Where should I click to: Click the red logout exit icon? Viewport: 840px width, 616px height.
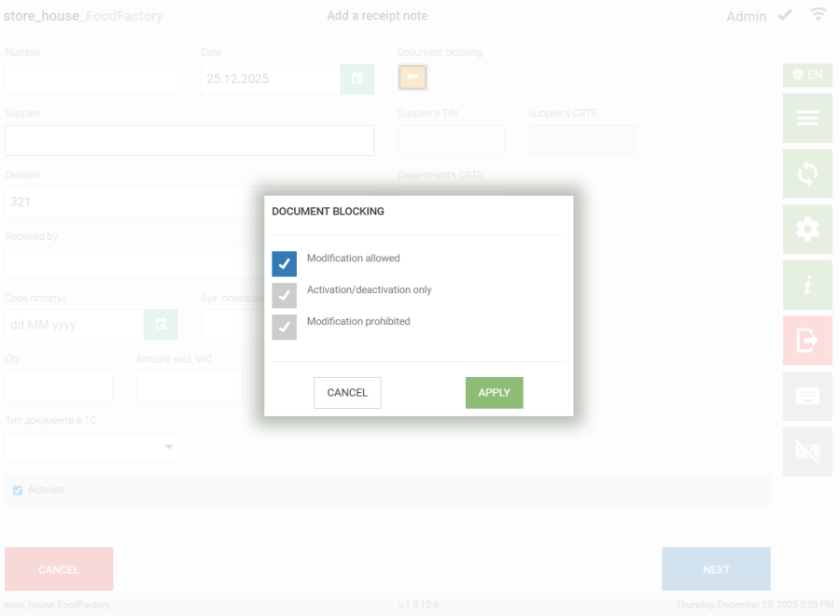click(807, 341)
